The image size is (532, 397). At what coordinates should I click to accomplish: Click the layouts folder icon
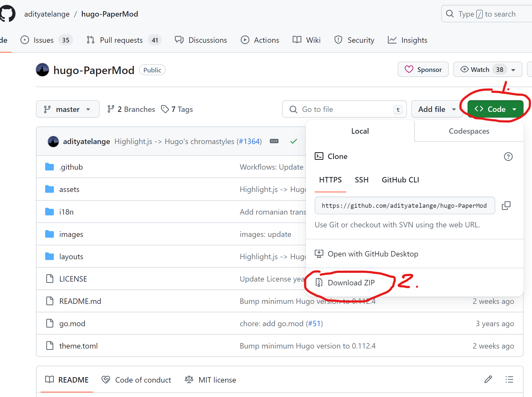(x=50, y=256)
